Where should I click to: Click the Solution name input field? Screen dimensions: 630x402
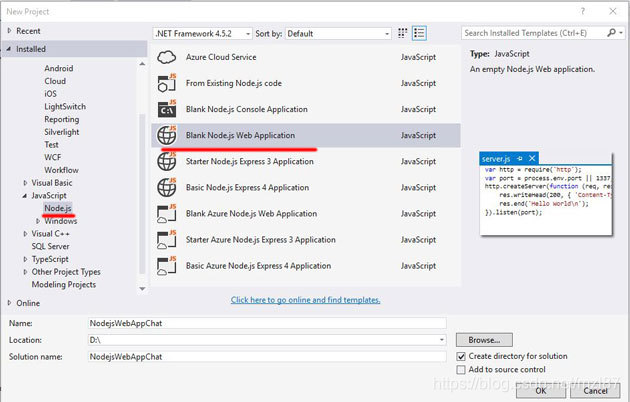pyautogui.click(x=267, y=357)
